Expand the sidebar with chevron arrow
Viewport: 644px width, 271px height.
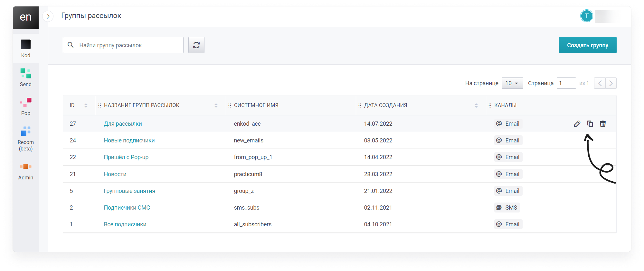click(x=48, y=16)
